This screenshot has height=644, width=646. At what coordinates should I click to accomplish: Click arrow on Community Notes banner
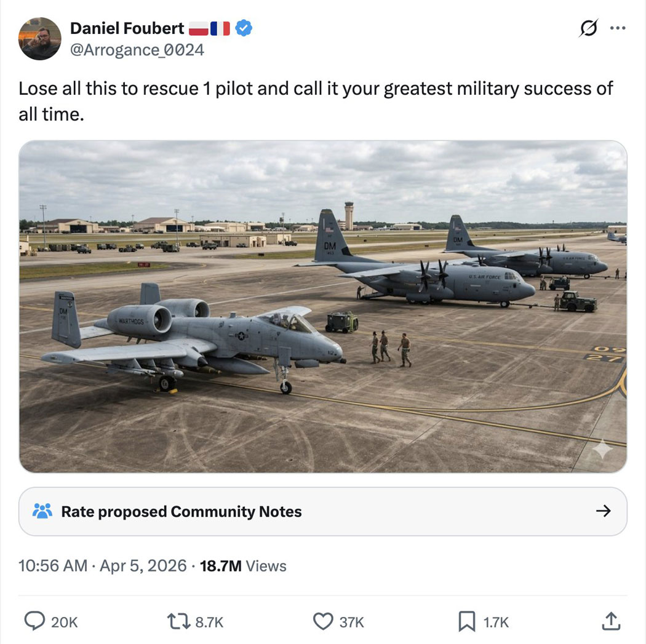[604, 511]
